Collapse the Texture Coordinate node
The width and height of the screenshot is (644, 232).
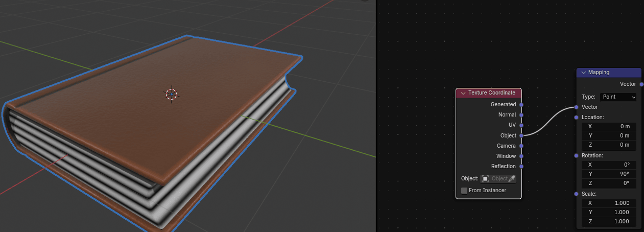(463, 93)
